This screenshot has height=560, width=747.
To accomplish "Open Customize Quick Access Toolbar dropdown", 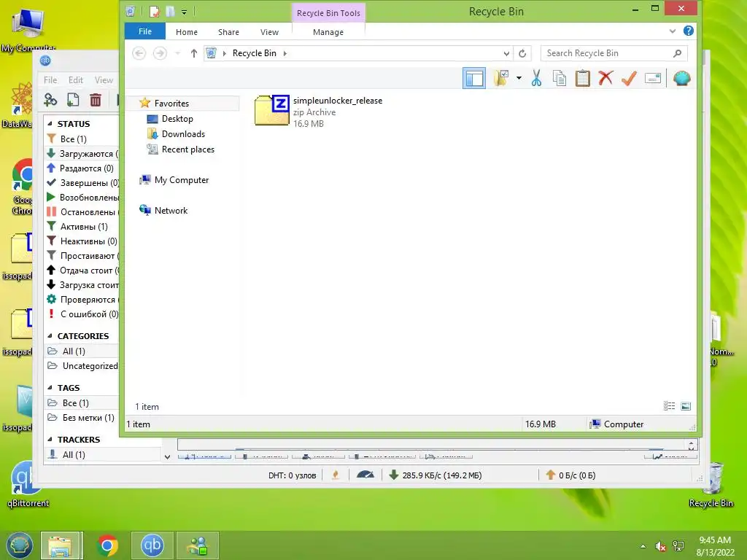I will [x=184, y=12].
